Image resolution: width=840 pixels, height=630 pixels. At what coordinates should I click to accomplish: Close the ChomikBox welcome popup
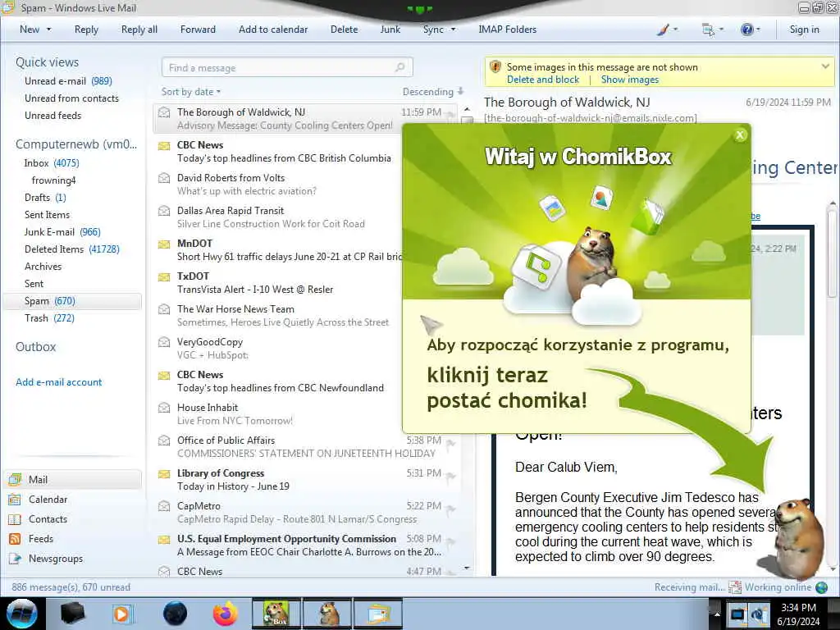pyautogui.click(x=740, y=135)
